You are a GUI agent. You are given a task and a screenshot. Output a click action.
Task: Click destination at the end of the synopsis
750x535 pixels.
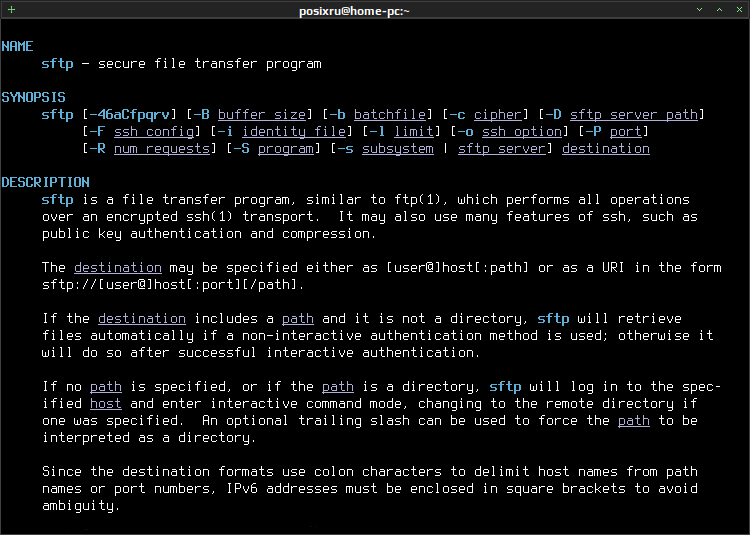[606, 149]
